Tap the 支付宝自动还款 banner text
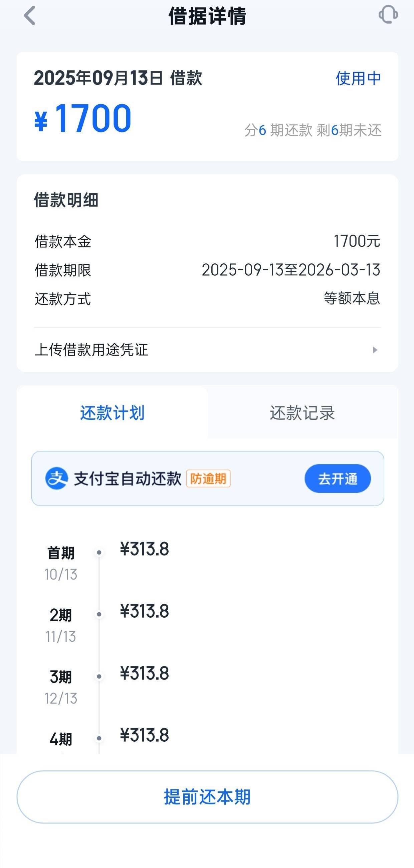This screenshot has height=868, width=414. 128,479
